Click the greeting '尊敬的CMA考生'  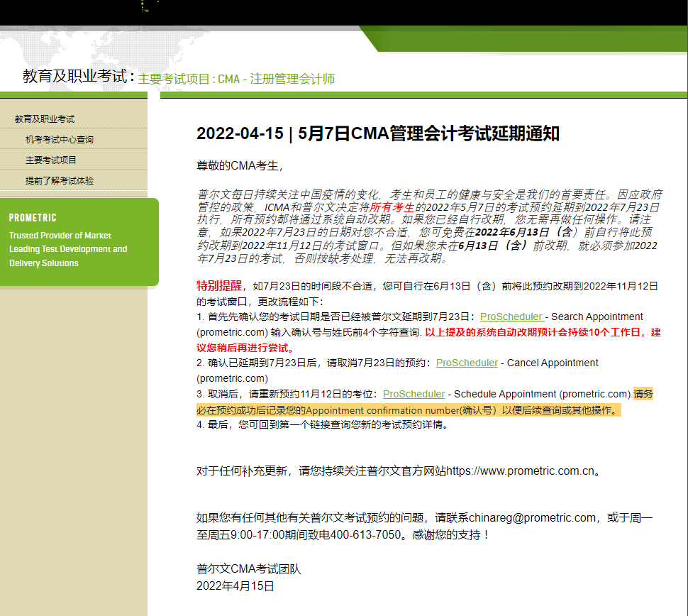pyautogui.click(x=238, y=166)
